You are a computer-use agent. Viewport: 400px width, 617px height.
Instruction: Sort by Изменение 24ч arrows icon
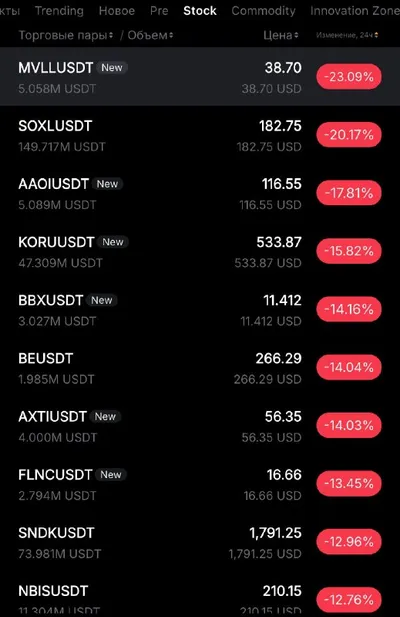[x=376, y=35]
